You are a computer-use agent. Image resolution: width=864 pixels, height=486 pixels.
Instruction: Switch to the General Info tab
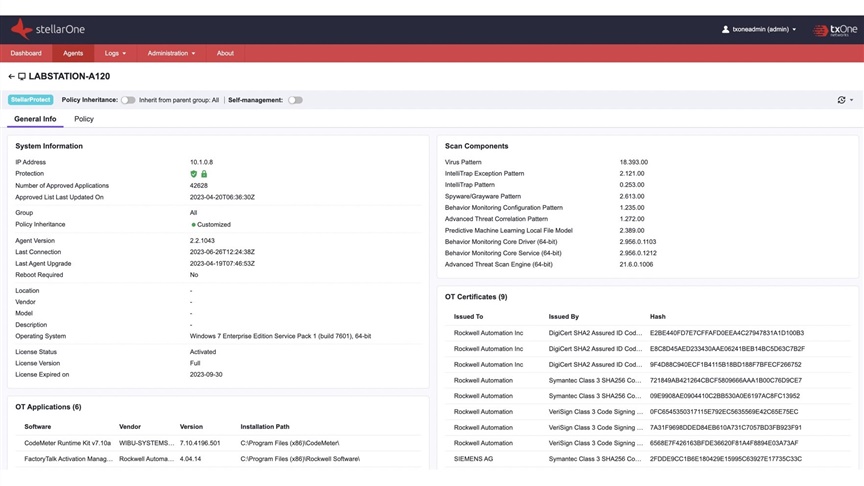tap(35, 119)
